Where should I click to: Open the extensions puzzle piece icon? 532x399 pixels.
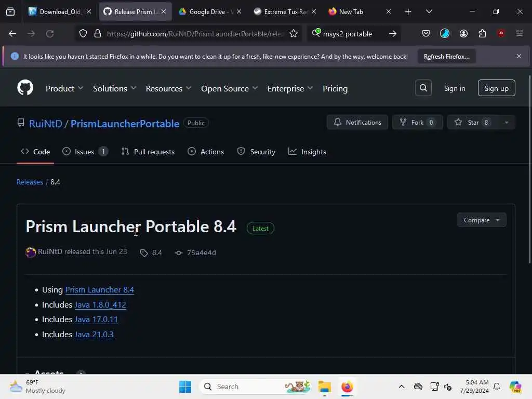[x=482, y=33]
